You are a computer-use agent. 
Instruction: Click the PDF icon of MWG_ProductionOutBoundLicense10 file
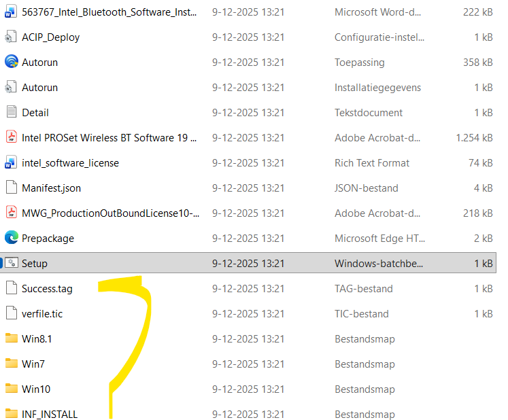point(11,213)
